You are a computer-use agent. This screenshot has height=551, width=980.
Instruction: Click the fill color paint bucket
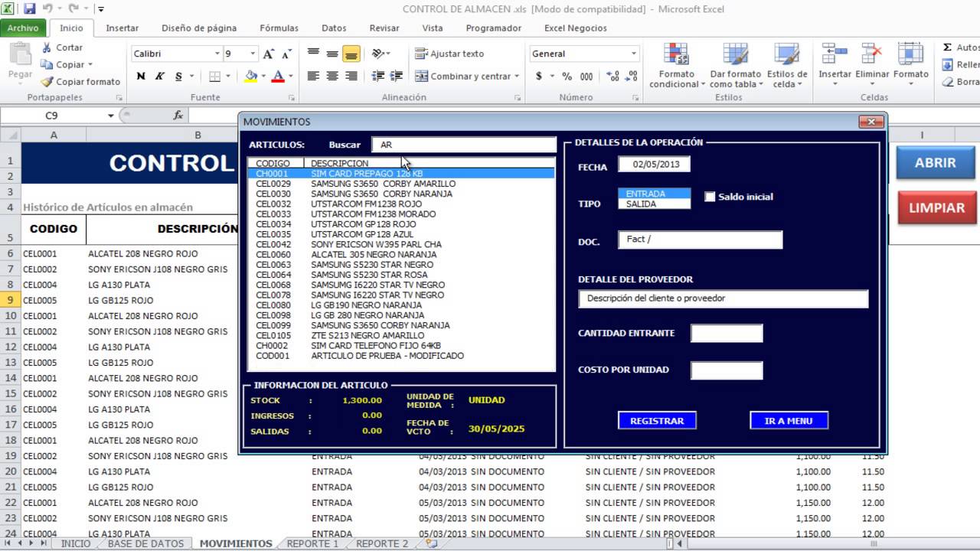click(250, 76)
